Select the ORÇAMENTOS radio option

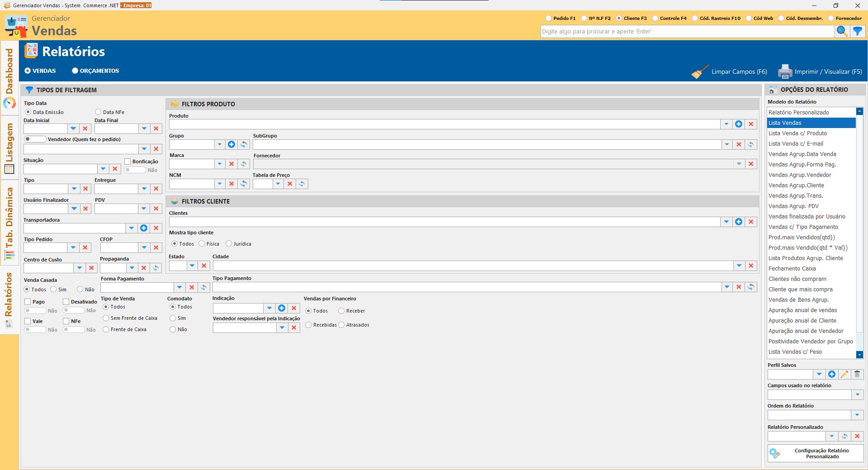tap(75, 71)
